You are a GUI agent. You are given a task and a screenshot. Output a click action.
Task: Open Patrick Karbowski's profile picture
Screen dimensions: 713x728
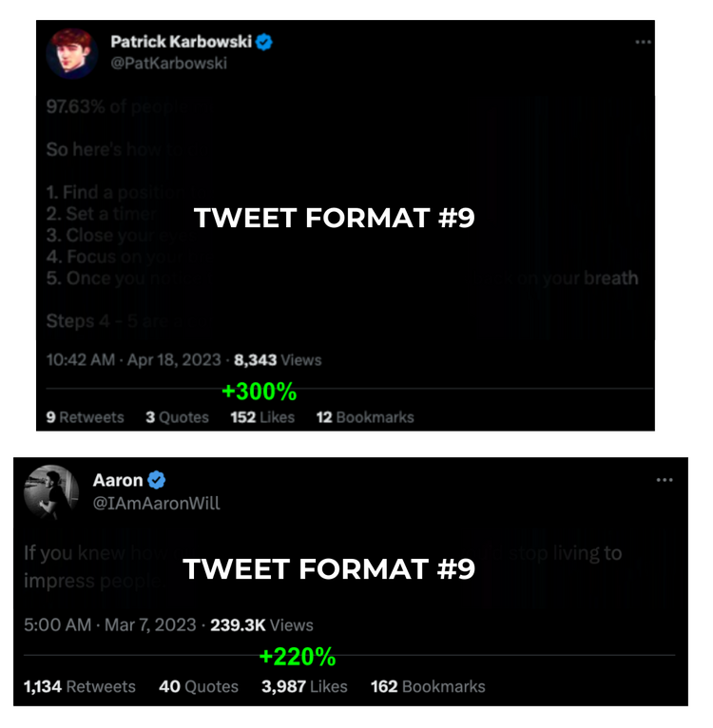click(72, 53)
